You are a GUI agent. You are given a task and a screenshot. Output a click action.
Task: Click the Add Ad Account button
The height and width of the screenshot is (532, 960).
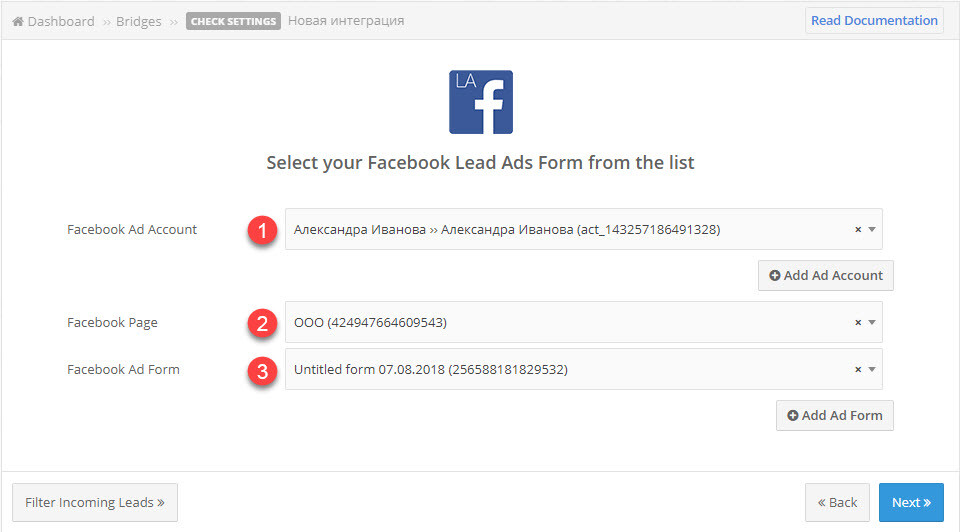[825, 275]
